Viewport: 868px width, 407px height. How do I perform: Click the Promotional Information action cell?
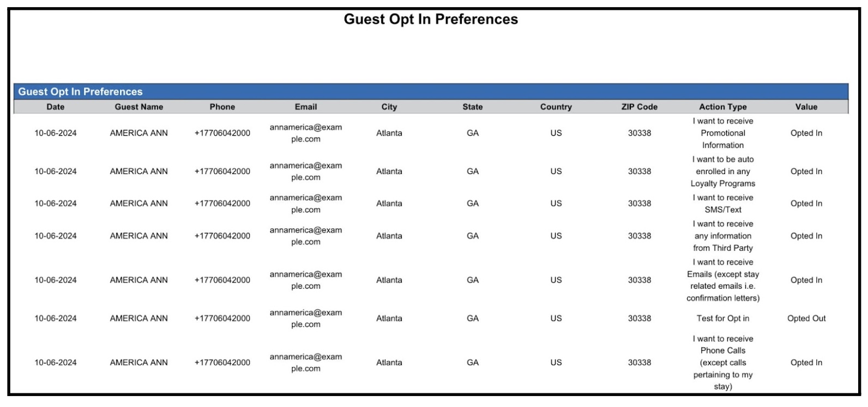pos(723,133)
